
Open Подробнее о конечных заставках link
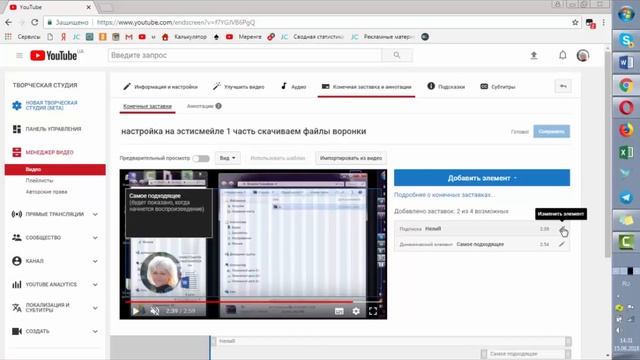point(444,195)
